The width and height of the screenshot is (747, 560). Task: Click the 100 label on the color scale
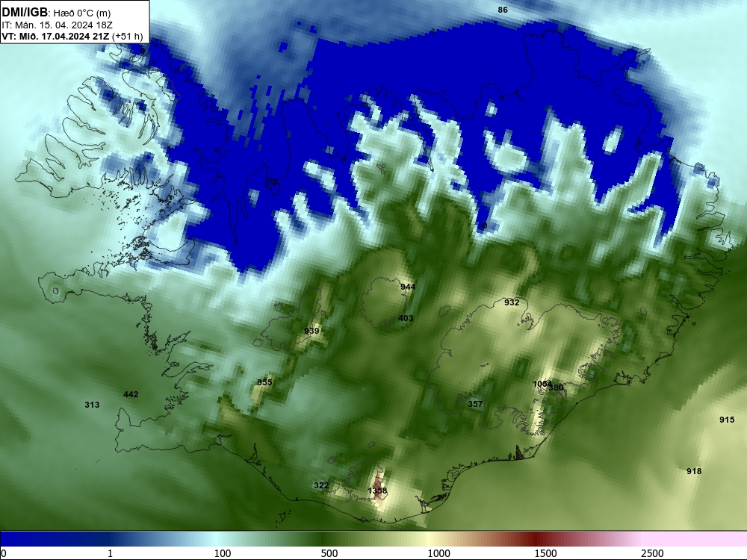(x=223, y=553)
